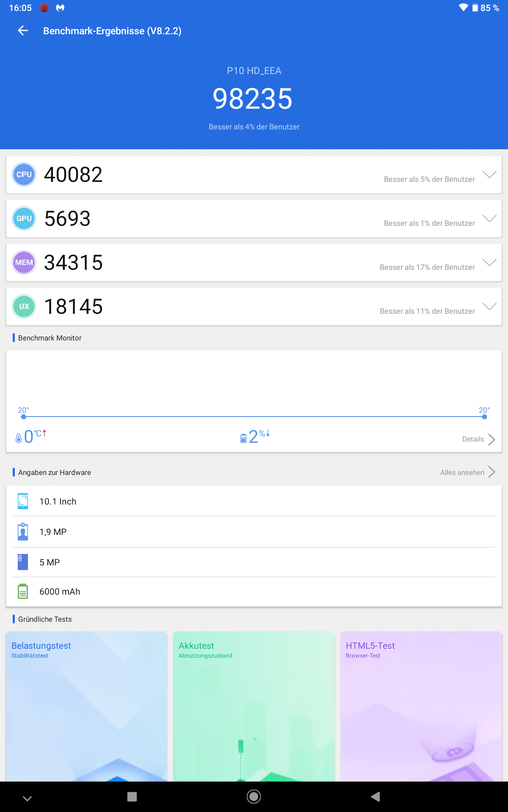Tap Besser als 5% der Benutzer text
This screenshot has height=812, width=508.
pyautogui.click(x=429, y=179)
